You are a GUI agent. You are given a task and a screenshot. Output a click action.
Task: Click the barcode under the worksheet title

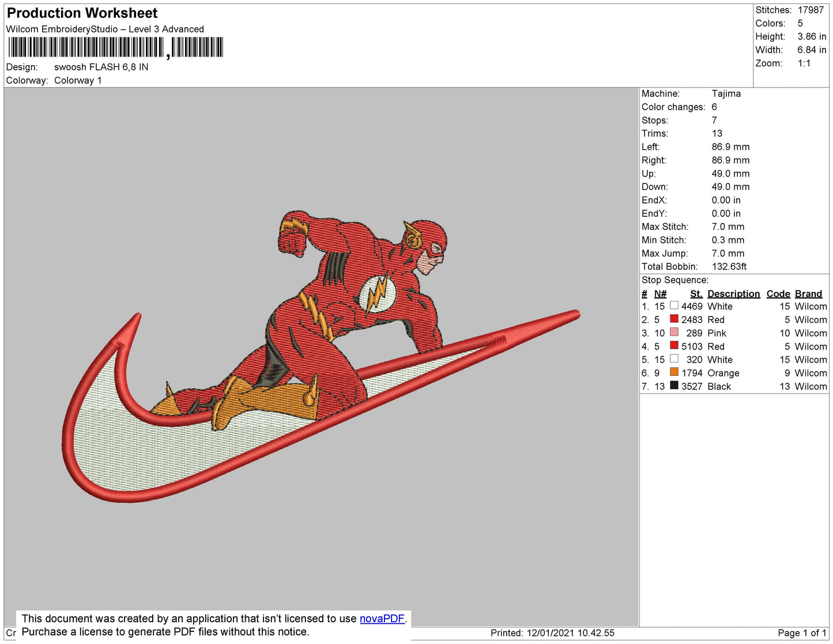click(x=115, y=47)
